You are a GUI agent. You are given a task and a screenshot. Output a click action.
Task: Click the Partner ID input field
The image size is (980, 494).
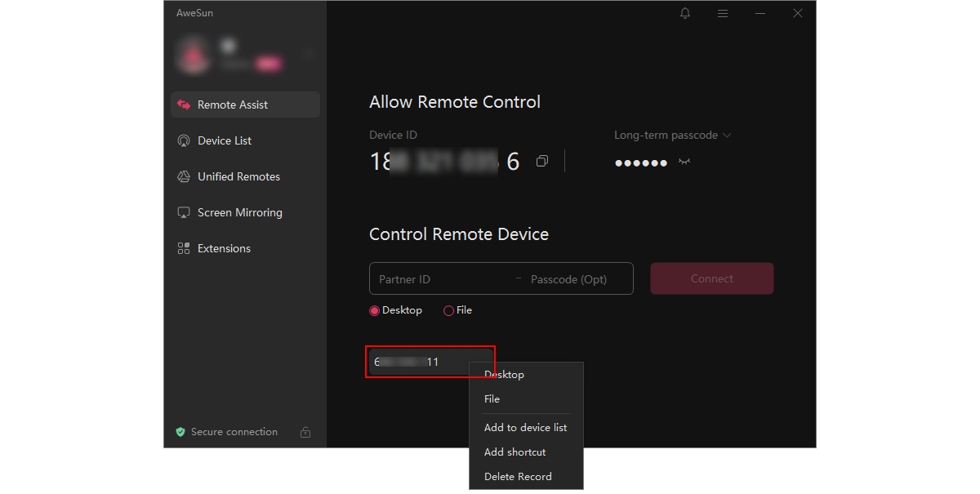443,279
